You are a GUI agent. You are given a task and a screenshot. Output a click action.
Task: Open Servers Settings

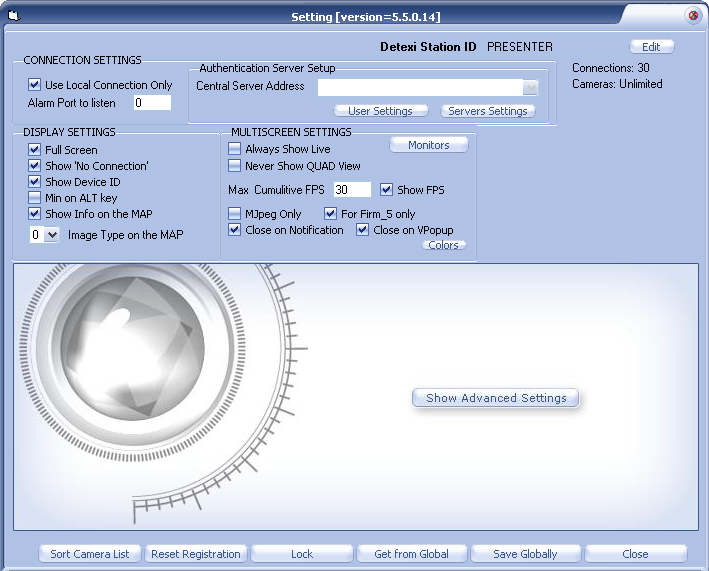click(x=488, y=111)
